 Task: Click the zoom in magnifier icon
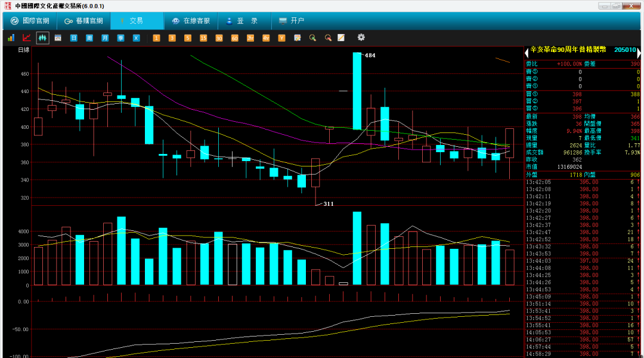[312, 38]
